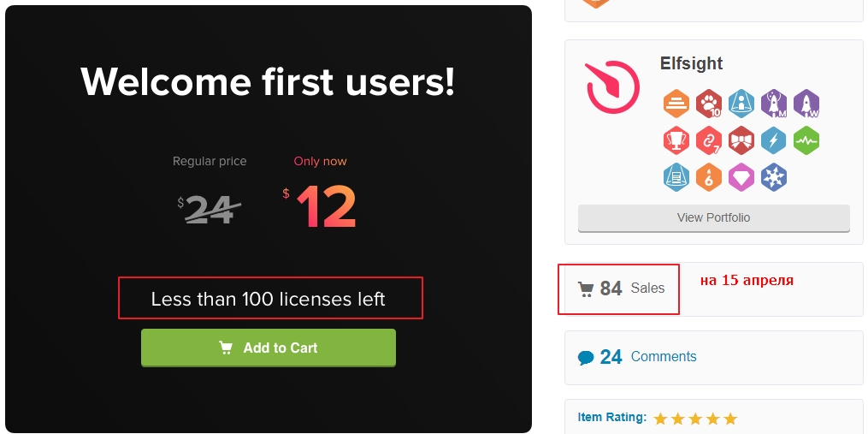Click the blue lightning bolt badge

(774, 140)
